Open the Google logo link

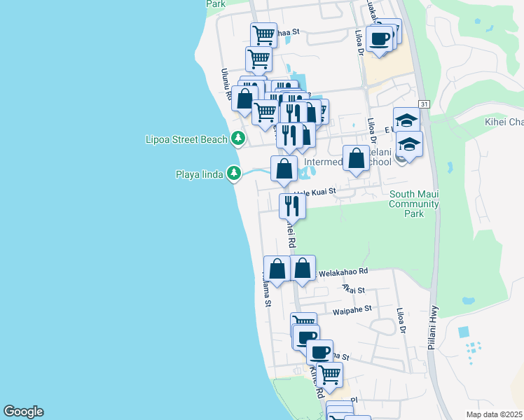point(23,412)
